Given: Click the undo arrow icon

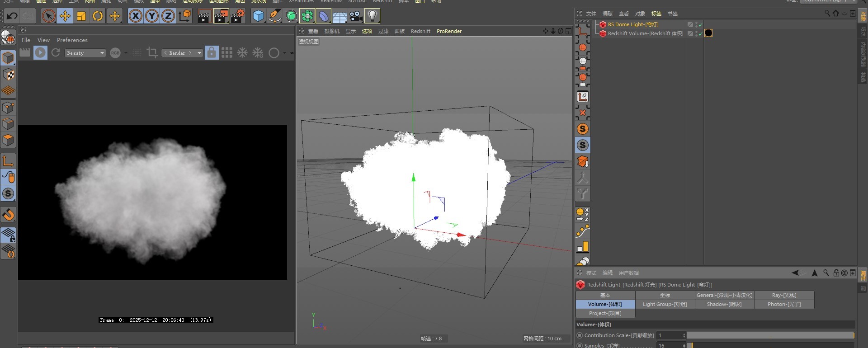Looking at the screenshot, I should [x=12, y=16].
